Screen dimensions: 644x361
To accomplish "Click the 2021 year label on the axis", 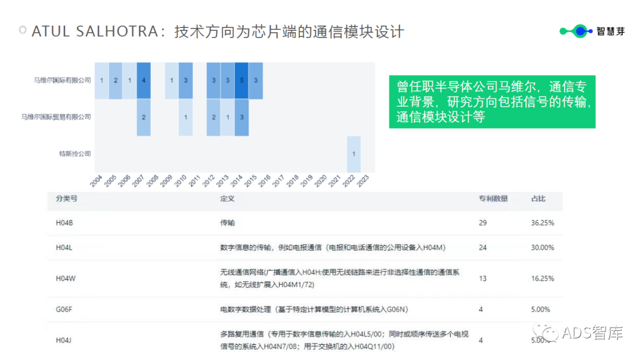I will coord(335,181).
